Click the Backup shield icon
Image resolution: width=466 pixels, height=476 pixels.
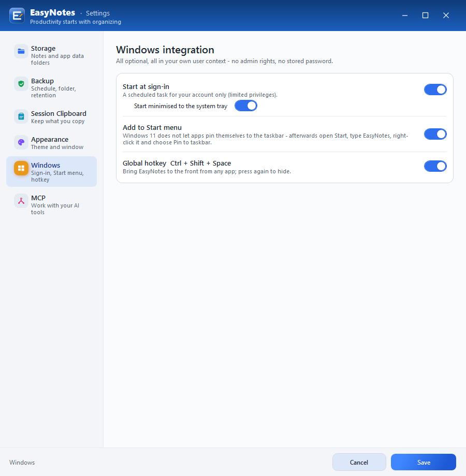(x=21, y=84)
